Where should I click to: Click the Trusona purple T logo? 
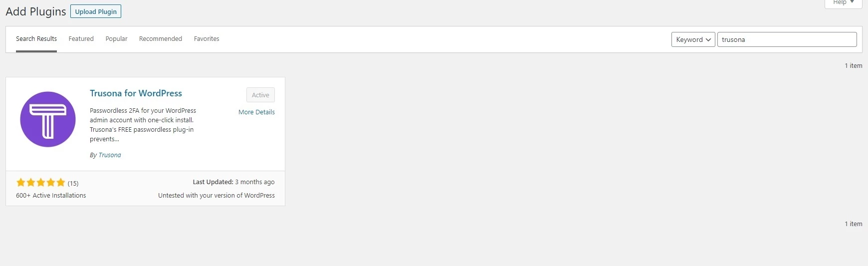click(48, 119)
